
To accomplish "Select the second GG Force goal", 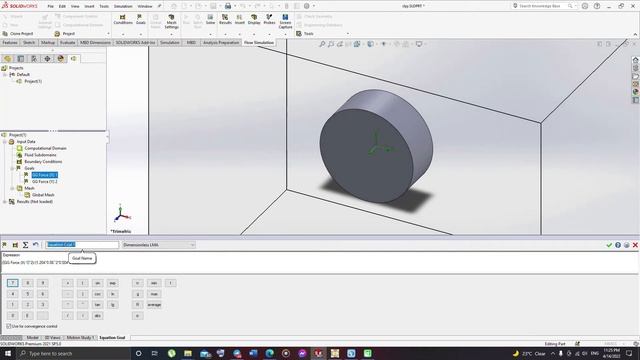I will tap(45, 182).
